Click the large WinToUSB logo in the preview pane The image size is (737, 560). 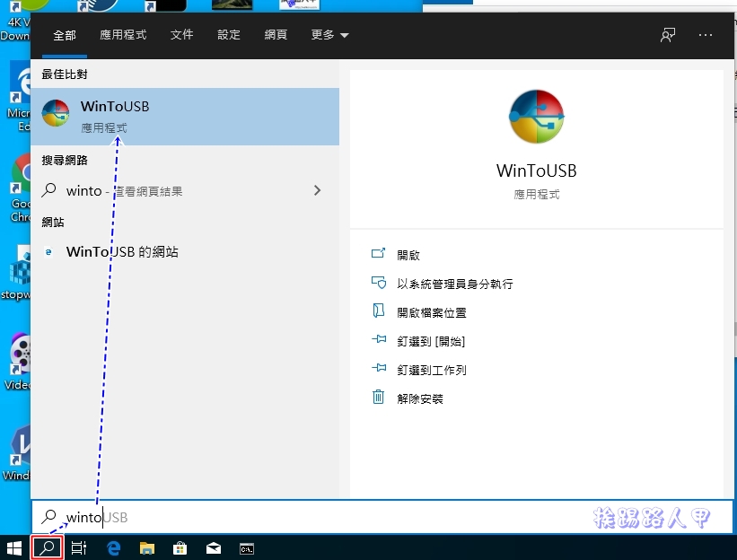pyautogui.click(x=536, y=117)
